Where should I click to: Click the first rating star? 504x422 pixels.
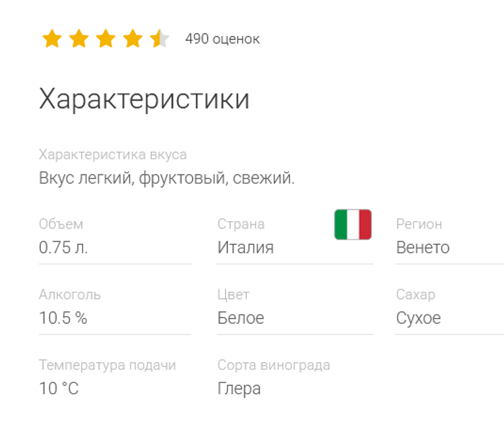52,39
